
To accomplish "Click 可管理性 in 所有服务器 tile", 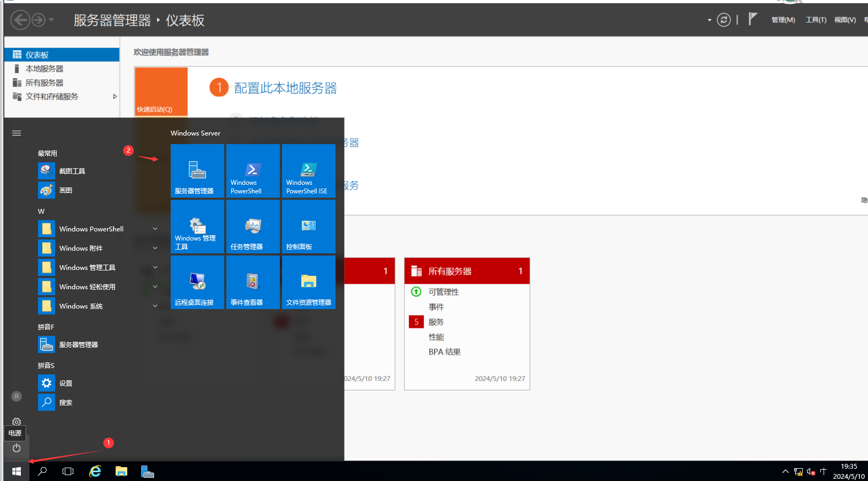I will (x=444, y=292).
